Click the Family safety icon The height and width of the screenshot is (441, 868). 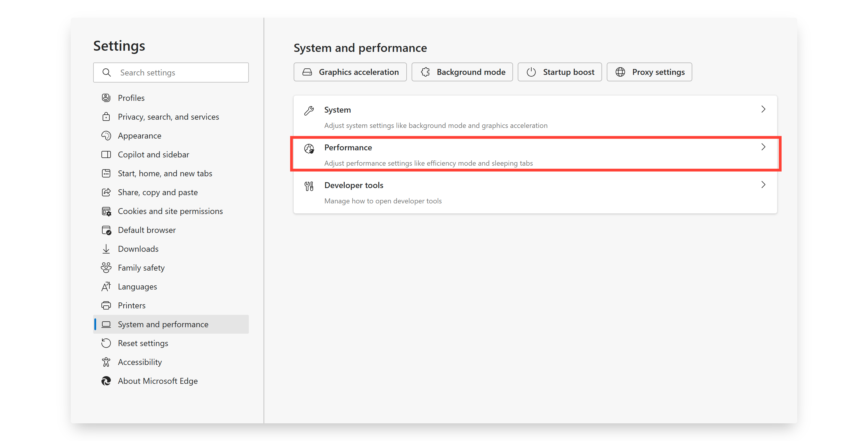click(106, 268)
